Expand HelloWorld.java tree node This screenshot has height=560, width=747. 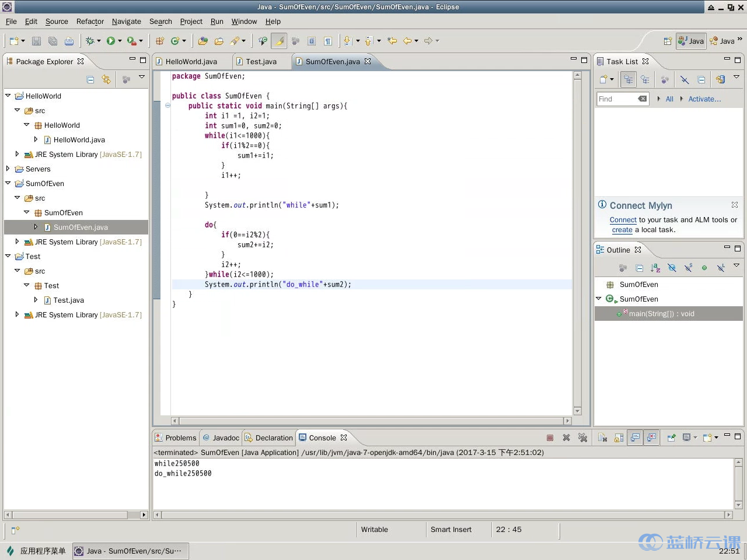[36, 139]
